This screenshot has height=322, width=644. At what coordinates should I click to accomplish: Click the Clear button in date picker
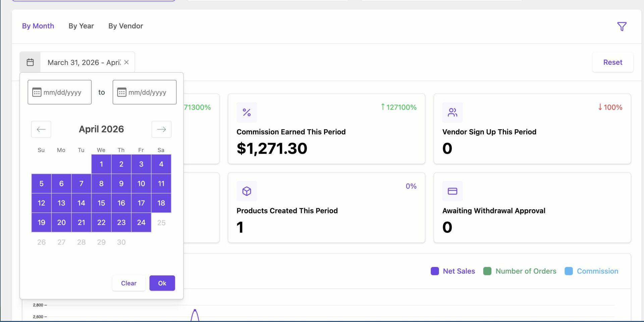pos(129,283)
